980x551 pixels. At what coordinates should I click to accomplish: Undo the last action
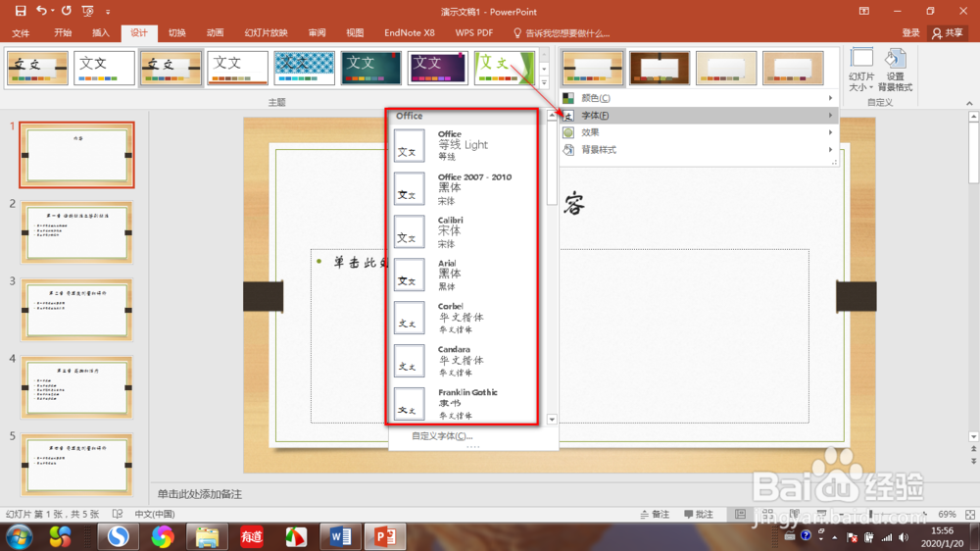click(41, 11)
